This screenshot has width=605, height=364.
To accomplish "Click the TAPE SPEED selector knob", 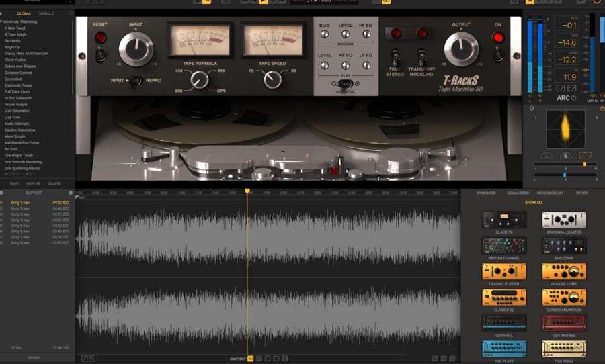I will (272, 80).
